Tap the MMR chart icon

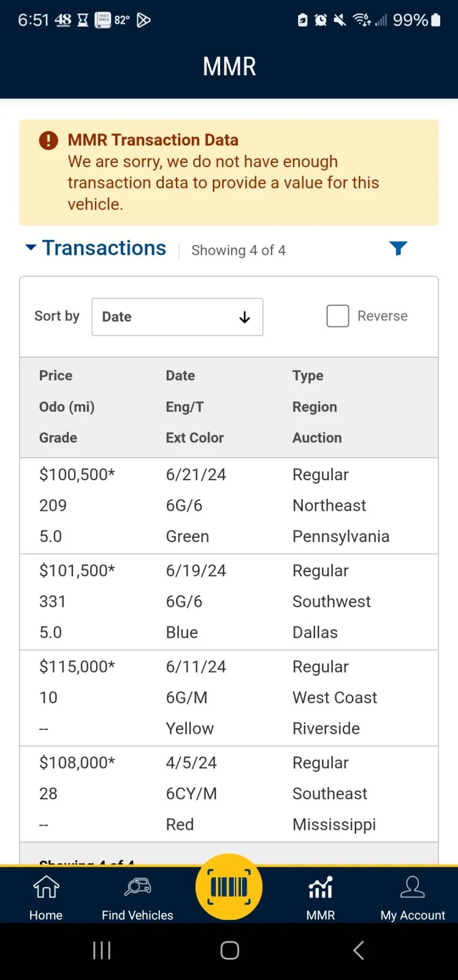pyautogui.click(x=321, y=887)
